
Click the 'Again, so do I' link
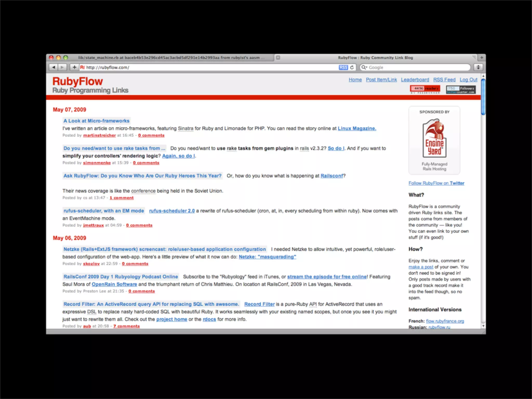click(179, 156)
